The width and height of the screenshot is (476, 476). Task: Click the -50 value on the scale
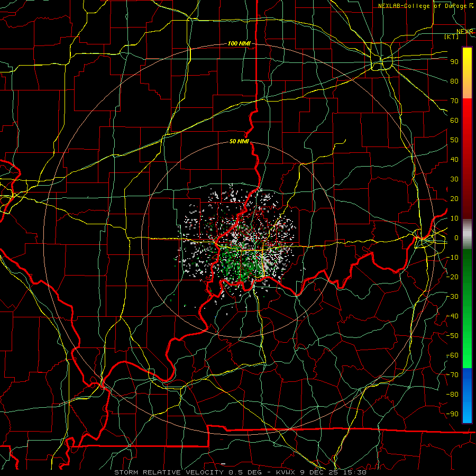(x=452, y=336)
